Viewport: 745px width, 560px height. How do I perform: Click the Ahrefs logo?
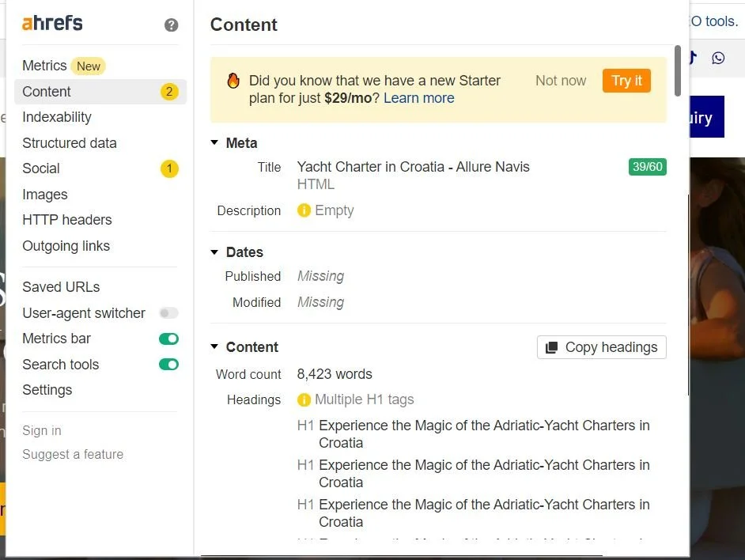(x=52, y=23)
